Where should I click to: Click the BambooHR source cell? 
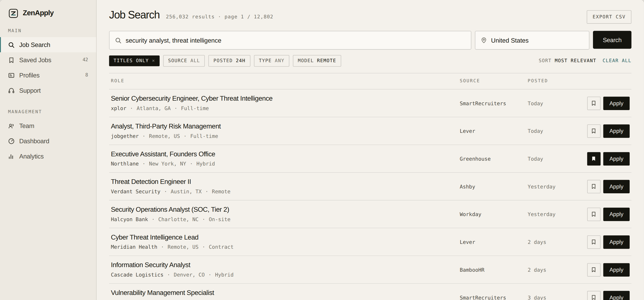[x=472, y=270]
